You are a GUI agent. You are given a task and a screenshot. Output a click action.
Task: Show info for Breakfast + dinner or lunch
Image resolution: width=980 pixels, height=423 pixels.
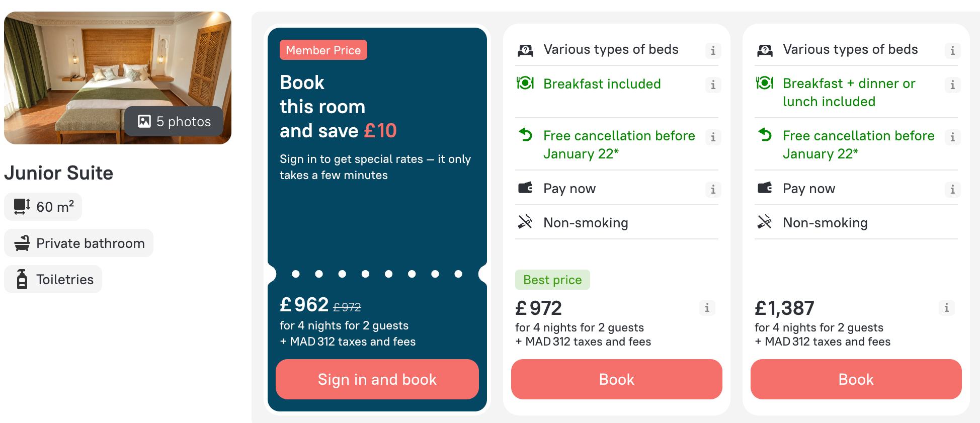pyautogui.click(x=952, y=85)
